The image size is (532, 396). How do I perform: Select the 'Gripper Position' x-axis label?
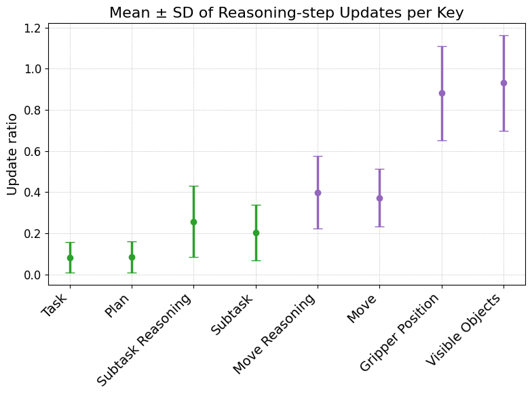(402, 331)
